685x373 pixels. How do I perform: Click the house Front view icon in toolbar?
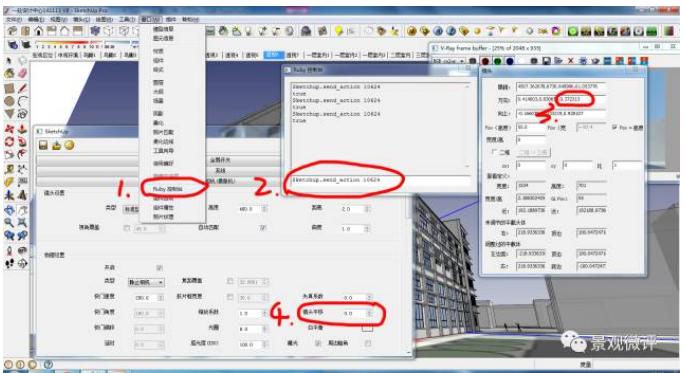(39, 31)
